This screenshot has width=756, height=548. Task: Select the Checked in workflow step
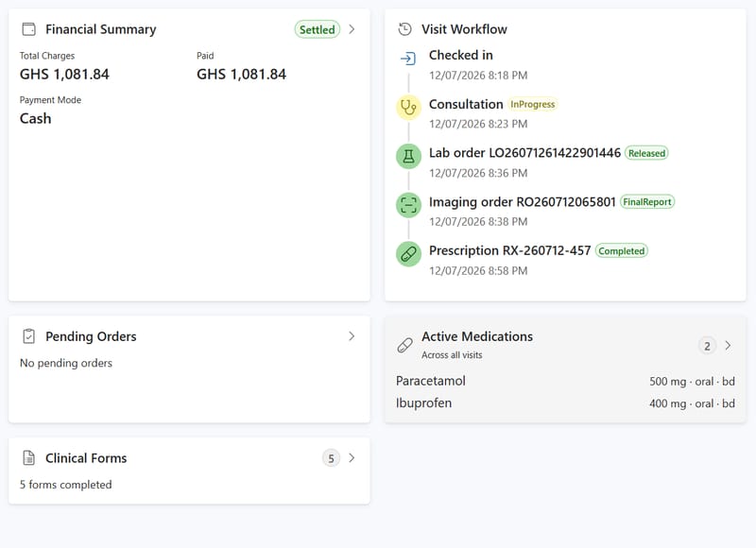[x=461, y=56]
